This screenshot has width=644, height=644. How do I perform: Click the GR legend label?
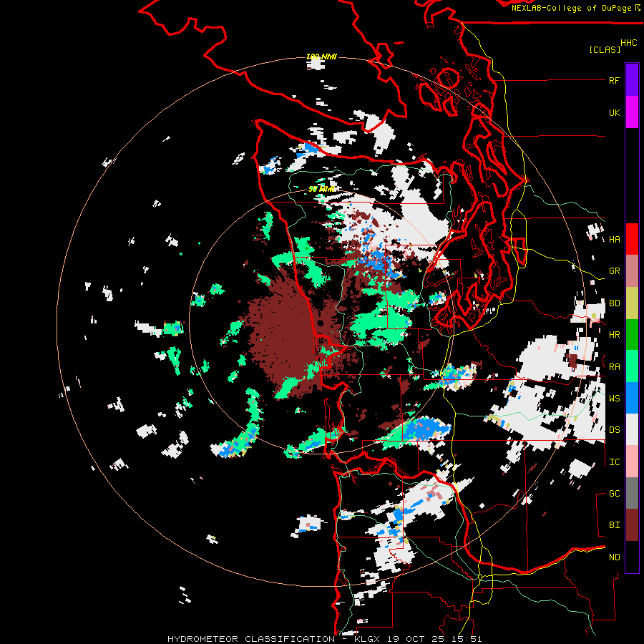(614, 271)
